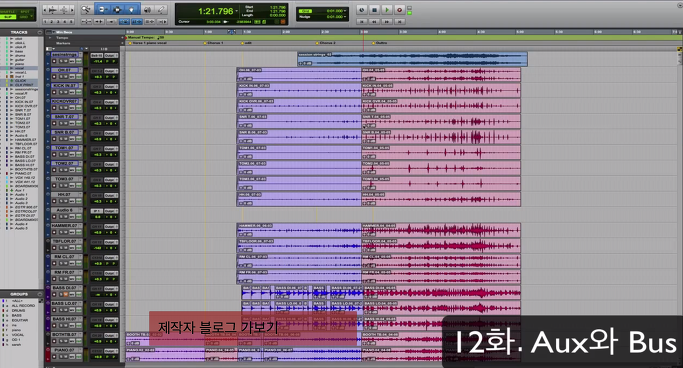Select Slip edit mode

pos(8,17)
